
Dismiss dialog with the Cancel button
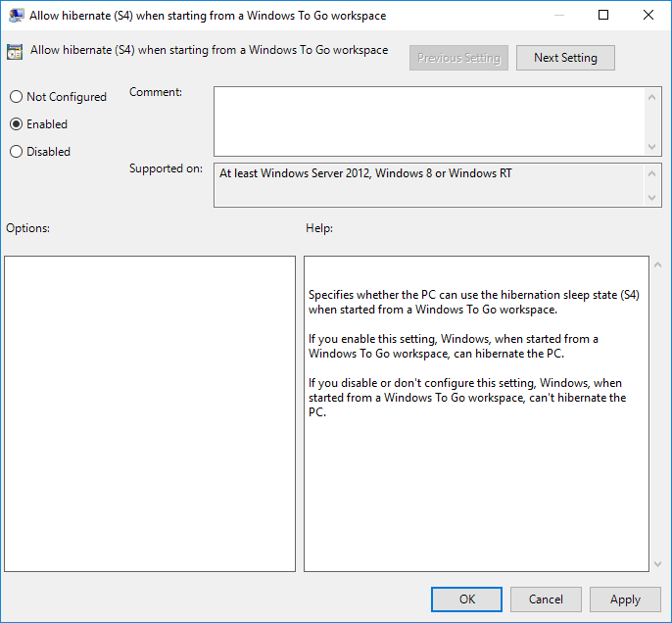(x=546, y=599)
